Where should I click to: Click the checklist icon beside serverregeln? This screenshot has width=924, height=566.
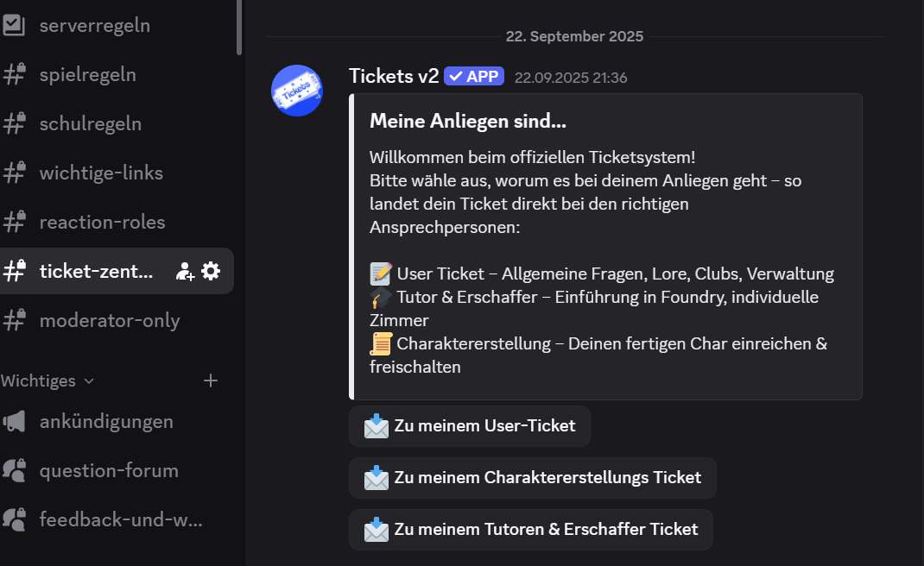[x=14, y=25]
